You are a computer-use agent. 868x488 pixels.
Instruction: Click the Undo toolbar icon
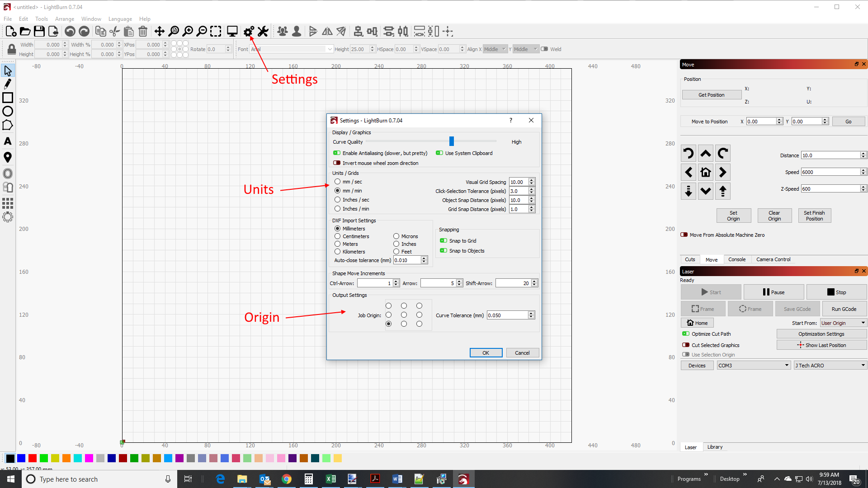click(x=70, y=31)
